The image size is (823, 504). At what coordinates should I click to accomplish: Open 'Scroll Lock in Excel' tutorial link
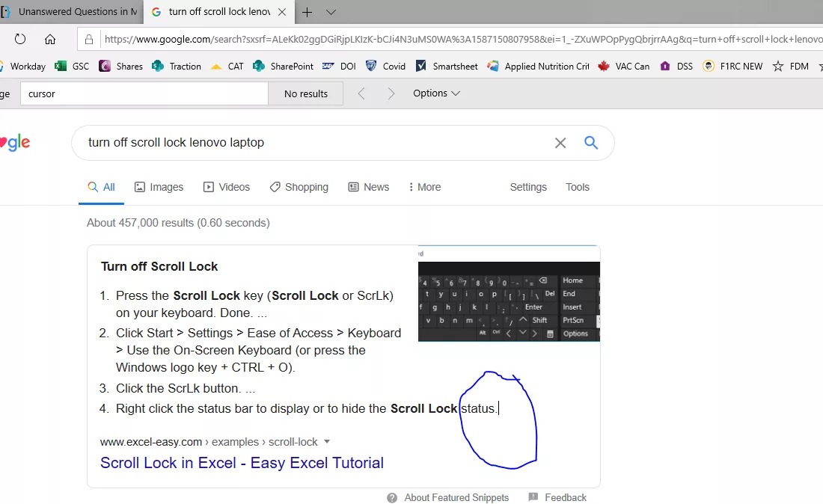pos(242,463)
